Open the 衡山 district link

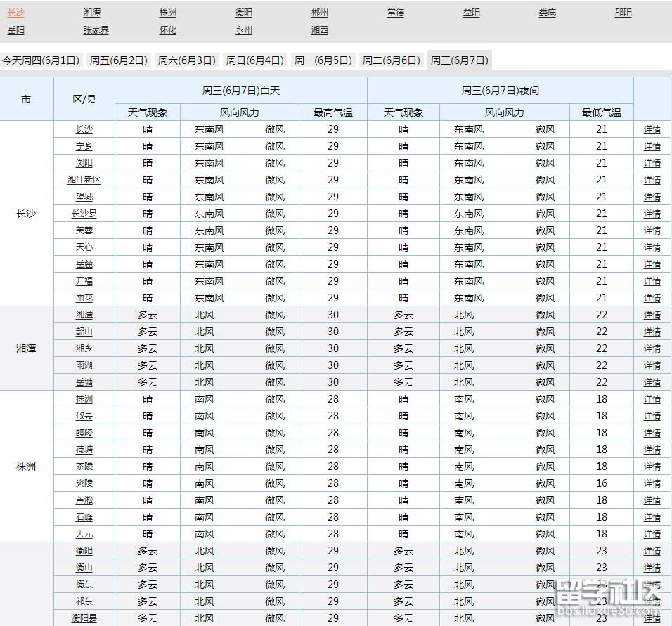pyautogui.click(x=84, y=568)
